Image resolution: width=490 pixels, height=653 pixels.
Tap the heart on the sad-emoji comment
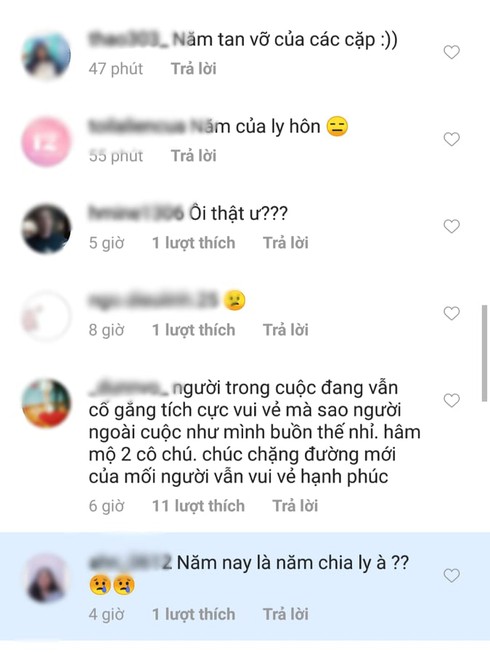pyautogui.click(x=451, y=313)
